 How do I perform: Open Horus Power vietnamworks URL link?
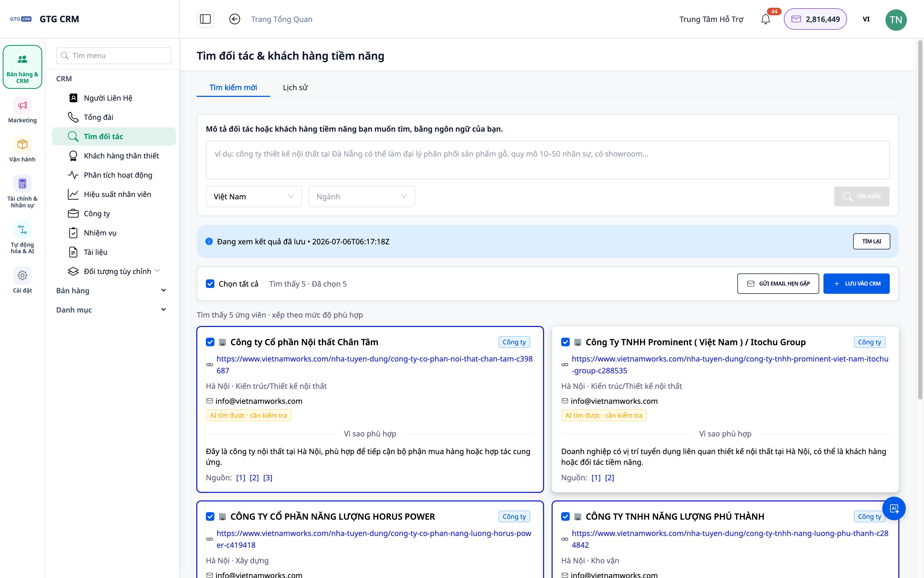374,539
